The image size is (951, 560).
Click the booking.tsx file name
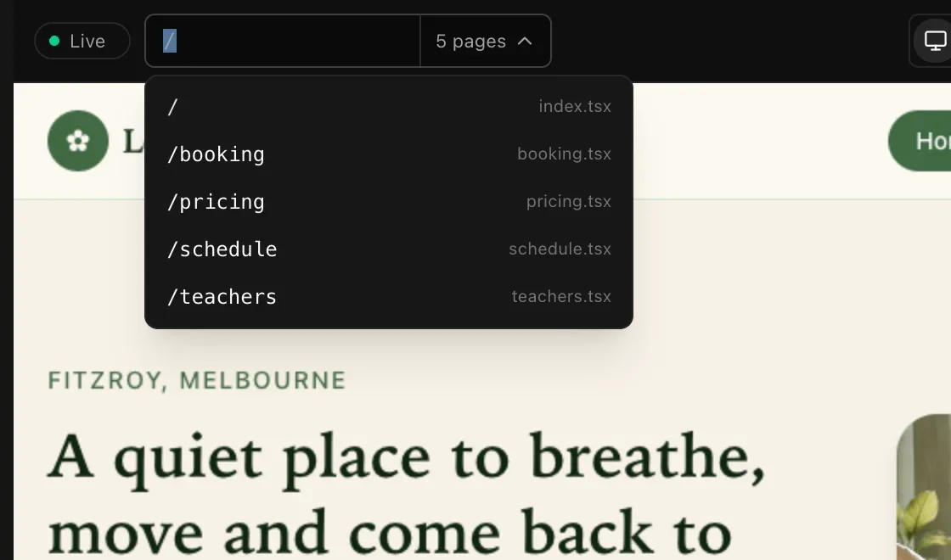point(564,154)
